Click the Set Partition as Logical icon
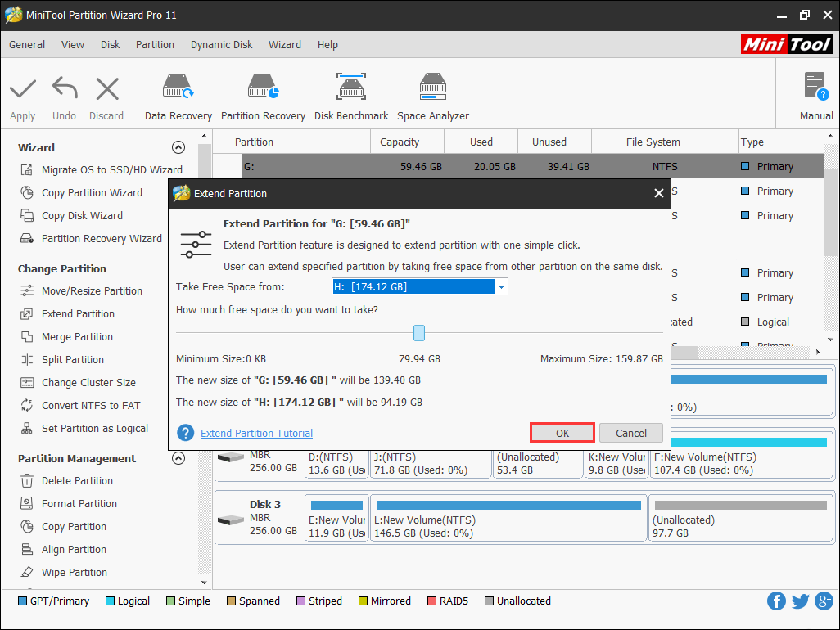This screenshot has height=630, width=840. point(27,428)
